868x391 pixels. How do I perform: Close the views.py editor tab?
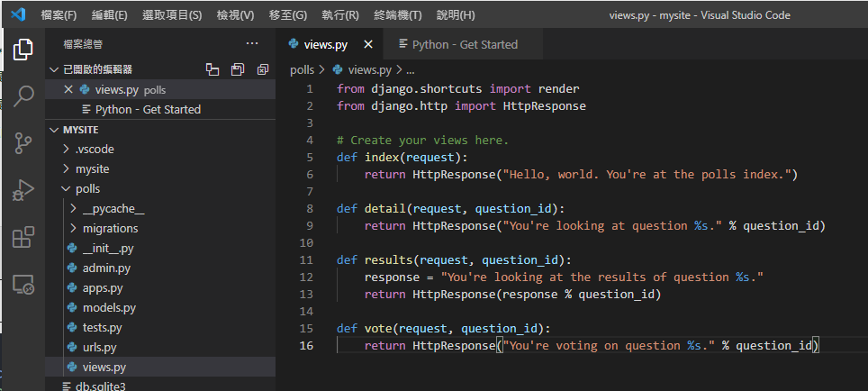pos(367,44)
